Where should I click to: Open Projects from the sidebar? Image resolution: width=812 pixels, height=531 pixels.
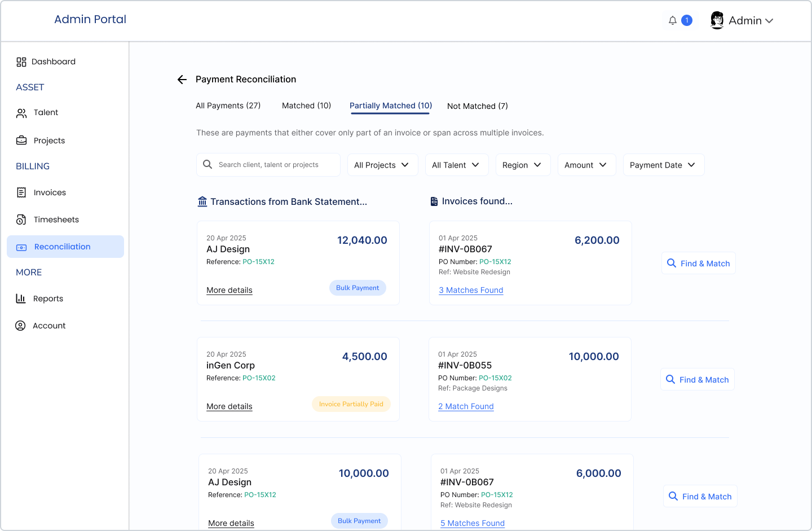pyautogui.click(x=21, y=140)
